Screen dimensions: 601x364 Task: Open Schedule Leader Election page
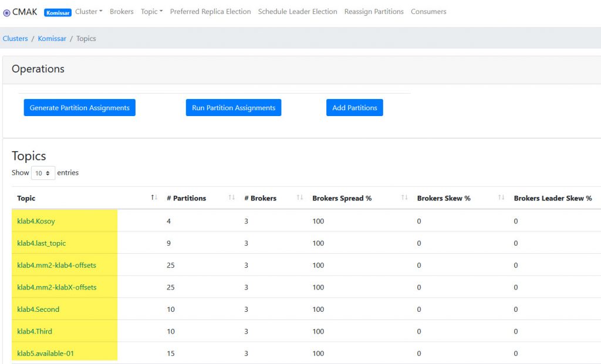[x=298, y=12]
